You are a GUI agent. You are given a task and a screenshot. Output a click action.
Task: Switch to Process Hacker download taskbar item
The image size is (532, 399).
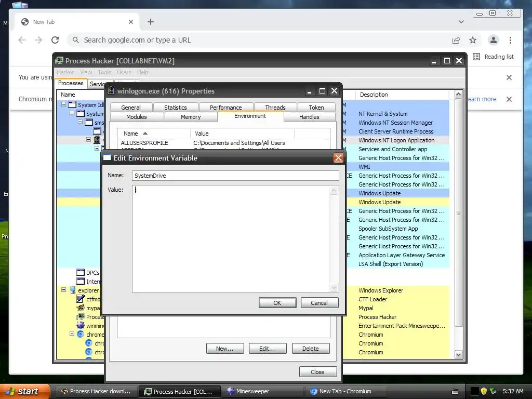point(96,392)
